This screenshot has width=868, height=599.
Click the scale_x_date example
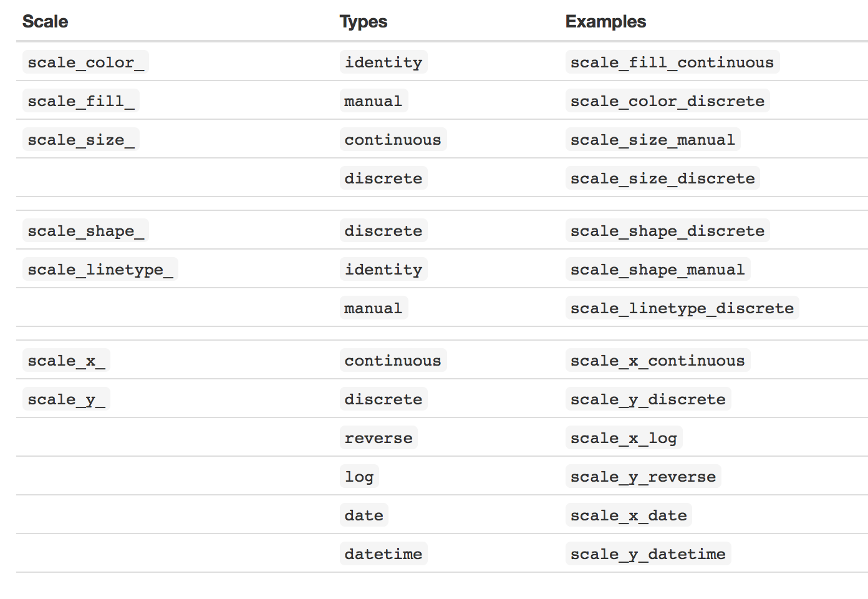pyautogui.click(x=629, y=515)
